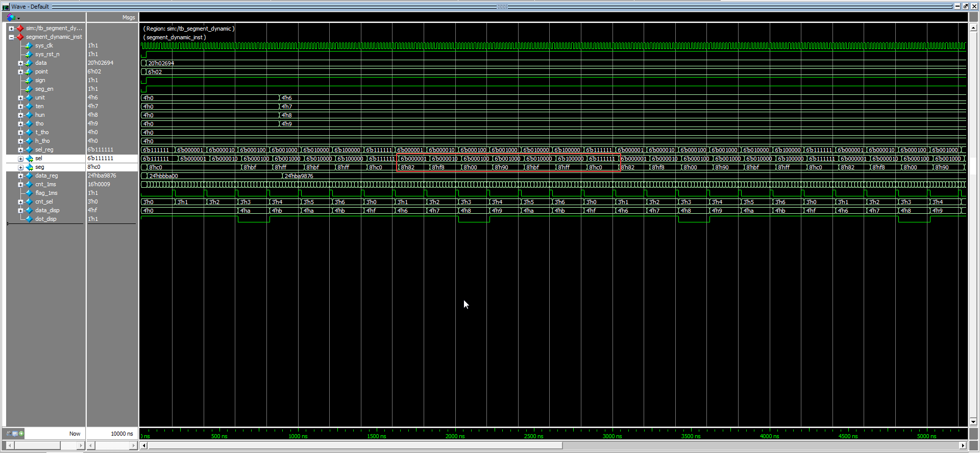Click the seg output signal icon
The width and height of the screenshot is (980, 453).
click(29, 167)
